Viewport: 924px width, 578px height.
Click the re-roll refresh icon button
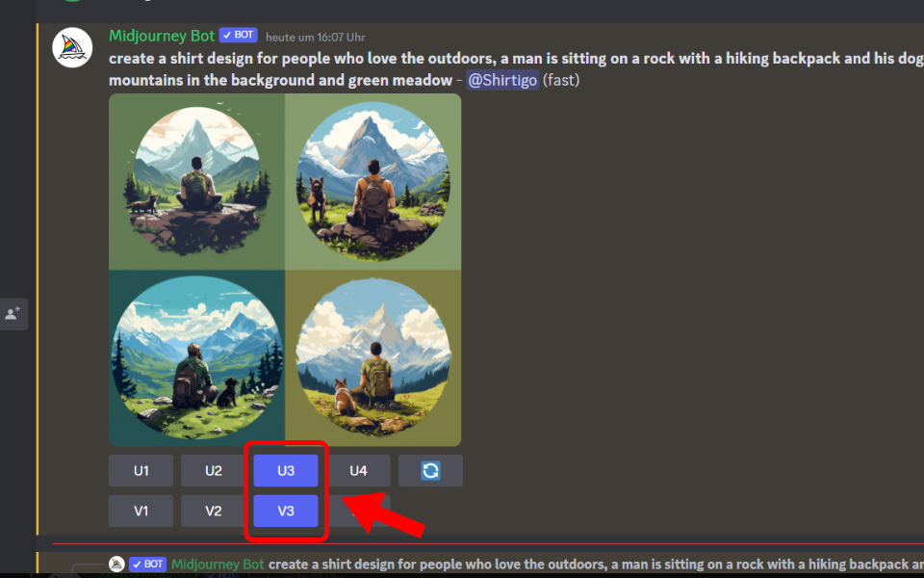pos(430,471)
